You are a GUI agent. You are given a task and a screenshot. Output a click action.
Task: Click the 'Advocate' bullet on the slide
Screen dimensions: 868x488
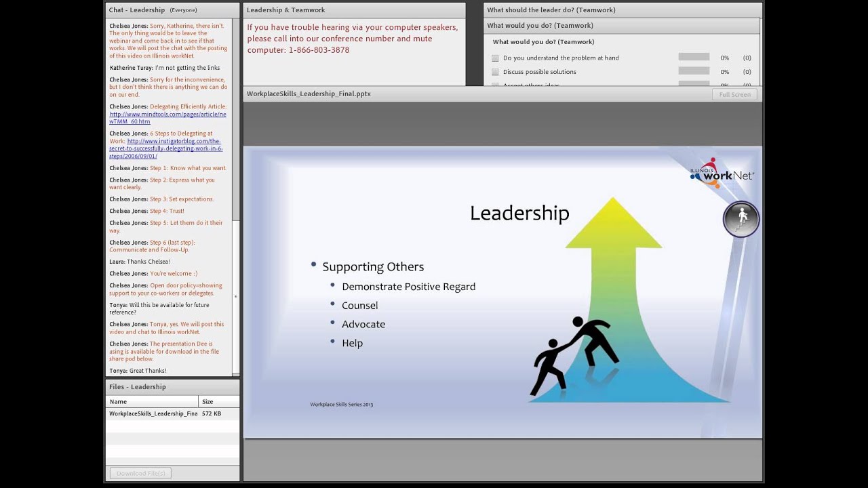(363, 325)
